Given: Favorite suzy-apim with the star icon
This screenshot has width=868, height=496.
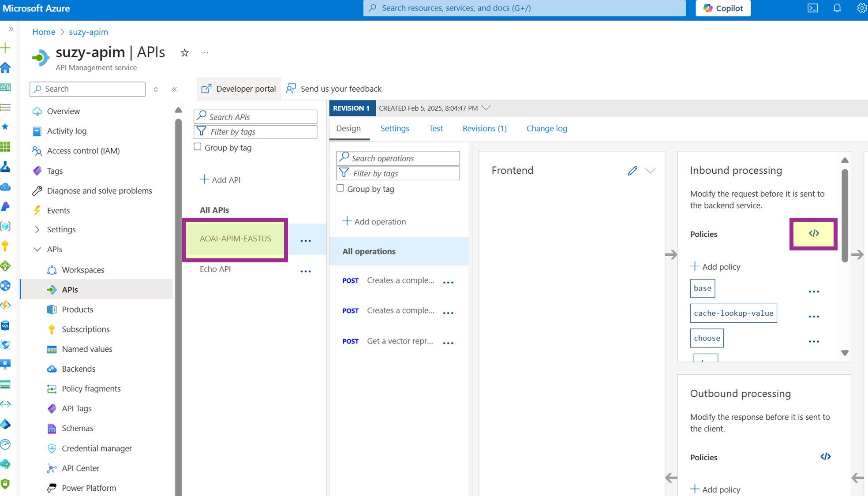Looking at the screenshot, I should click(x=184, y=53).
